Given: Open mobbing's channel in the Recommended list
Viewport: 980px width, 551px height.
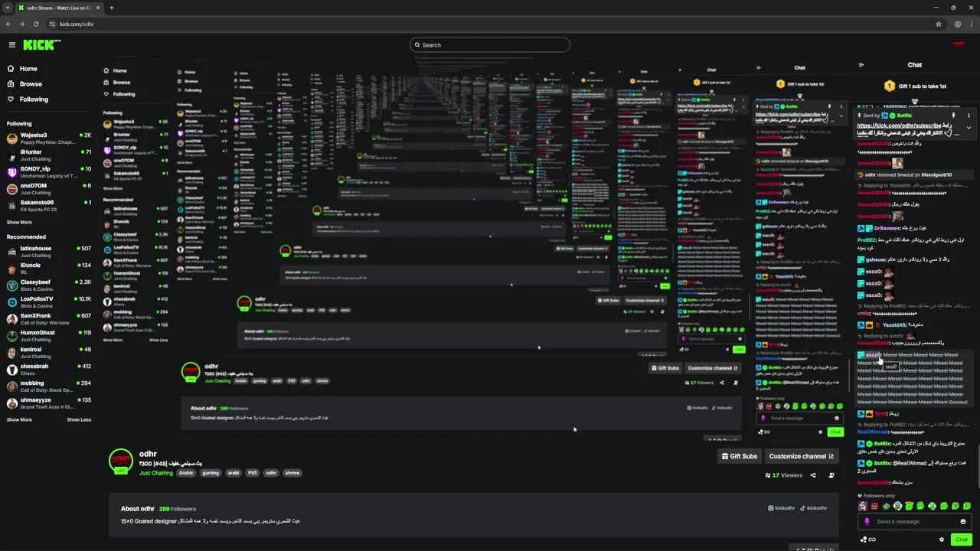Looking at the screenshot, I should (x=49, y=386).
